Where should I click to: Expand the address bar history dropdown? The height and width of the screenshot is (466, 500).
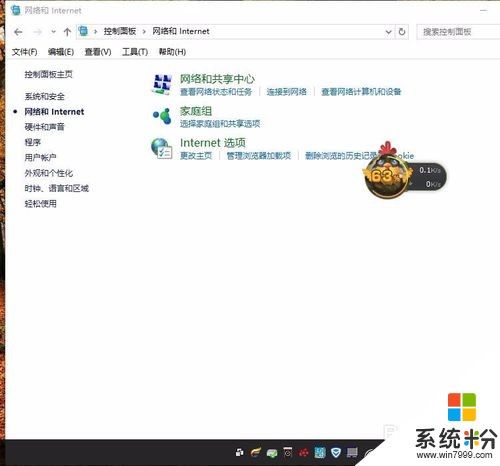pyautogui.click(x=388, y=32)
